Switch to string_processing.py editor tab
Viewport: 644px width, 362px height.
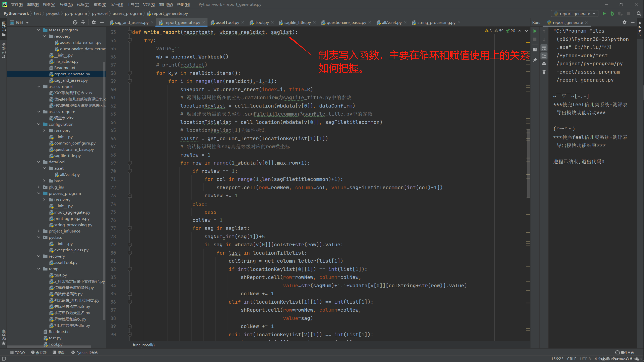(436, 22)
